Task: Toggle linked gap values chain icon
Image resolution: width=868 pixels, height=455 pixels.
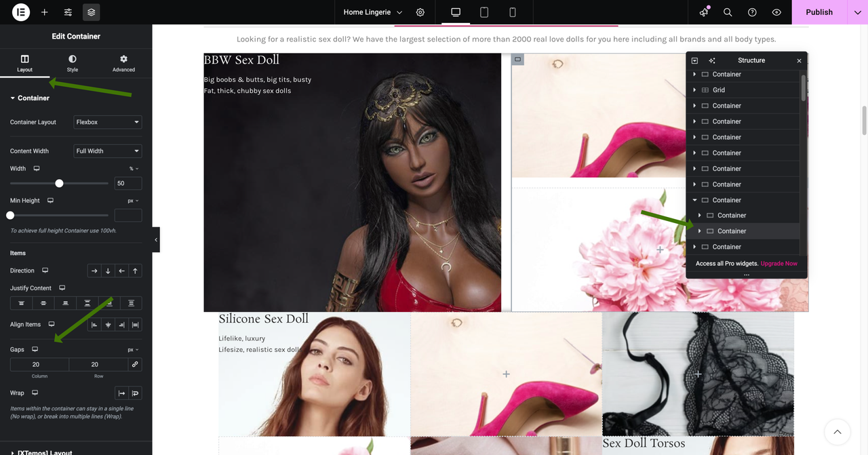Action: [135, 364]
